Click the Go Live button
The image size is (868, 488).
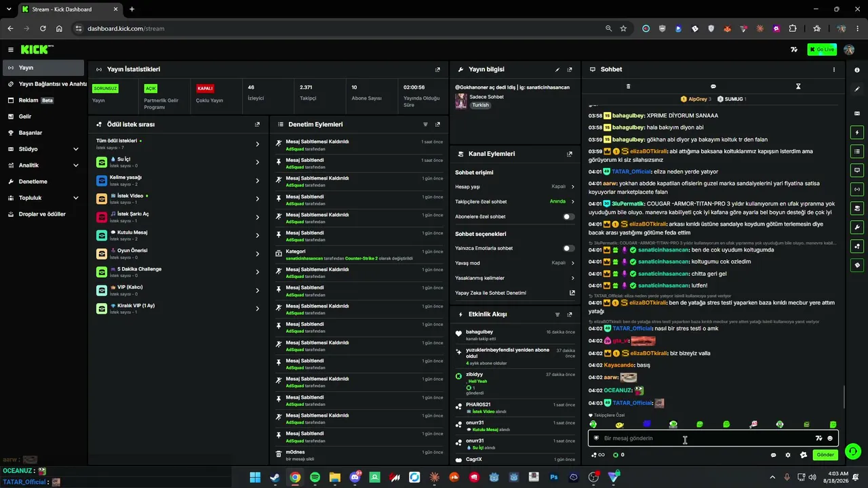(822, 49)
